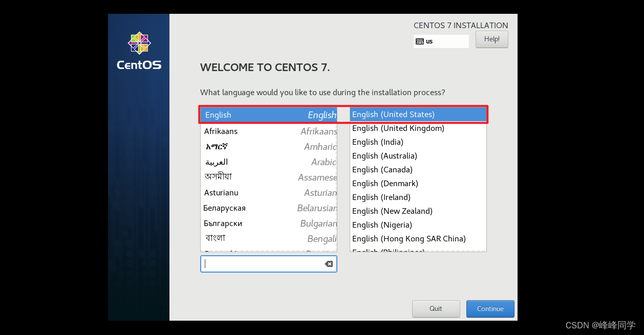Image resolution: width=644 pixels, height=335 pixels.
Task: Select English (New Zealand) locale
Action: click(x=418, y=211)
